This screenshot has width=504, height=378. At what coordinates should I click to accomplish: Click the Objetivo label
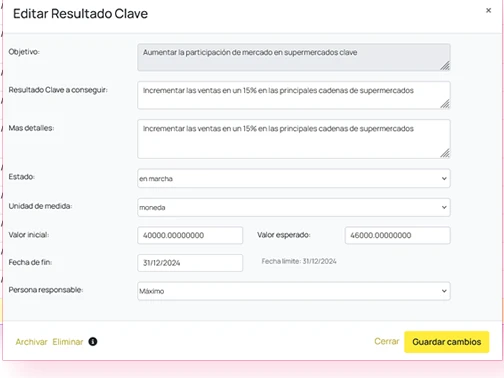pos(24,52)
